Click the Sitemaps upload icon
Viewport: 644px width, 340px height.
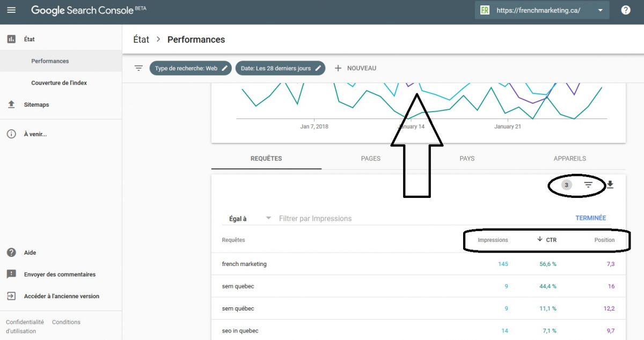[11, 105]
